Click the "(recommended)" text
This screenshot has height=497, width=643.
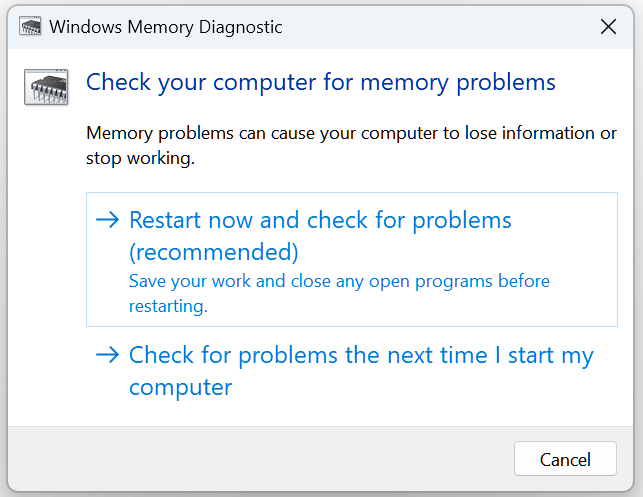click(x=213, y=251)
